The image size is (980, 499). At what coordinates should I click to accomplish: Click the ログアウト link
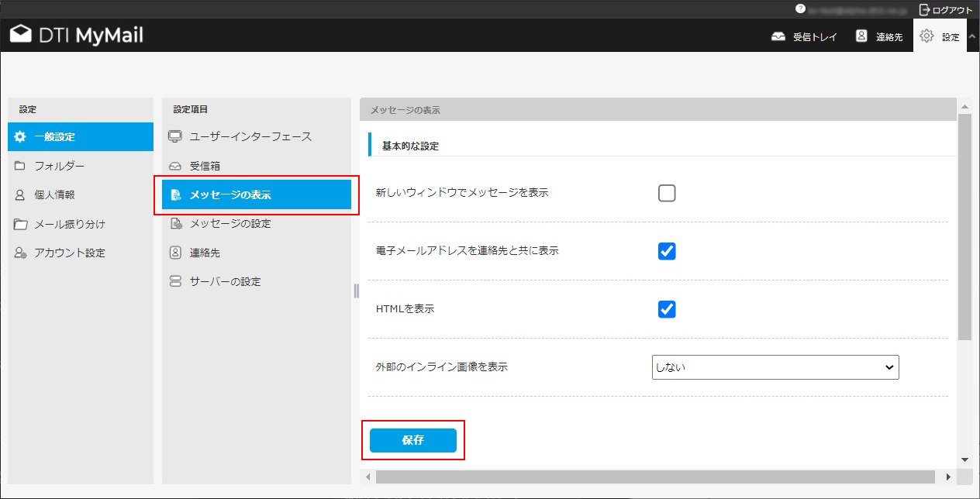click(x=952, y=10)
